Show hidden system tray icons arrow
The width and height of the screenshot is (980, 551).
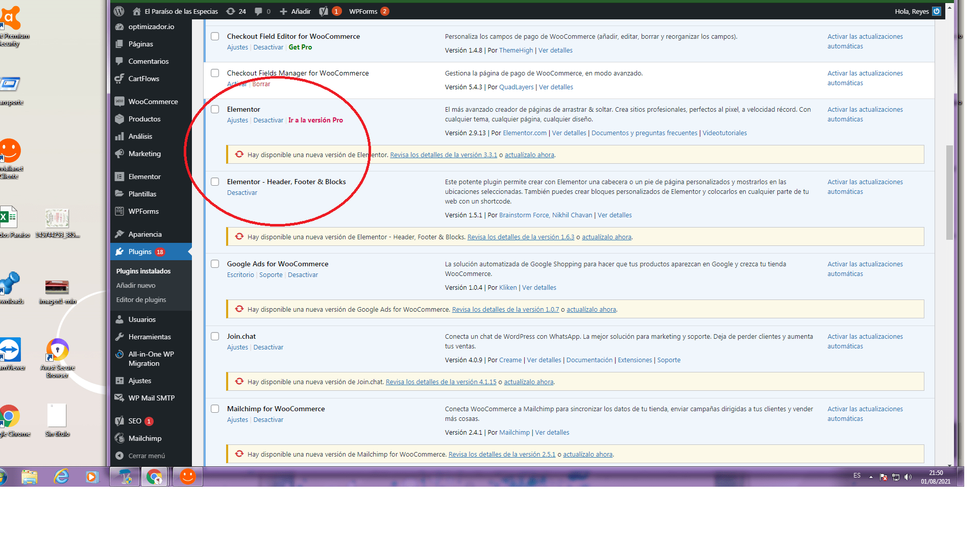(871, 477)
